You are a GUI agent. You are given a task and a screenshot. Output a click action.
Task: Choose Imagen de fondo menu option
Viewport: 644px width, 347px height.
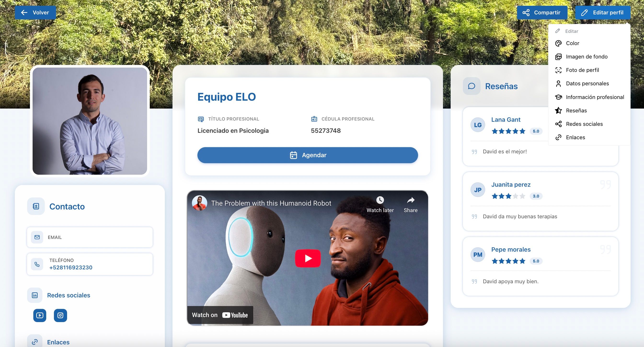(x=586, y=57)
